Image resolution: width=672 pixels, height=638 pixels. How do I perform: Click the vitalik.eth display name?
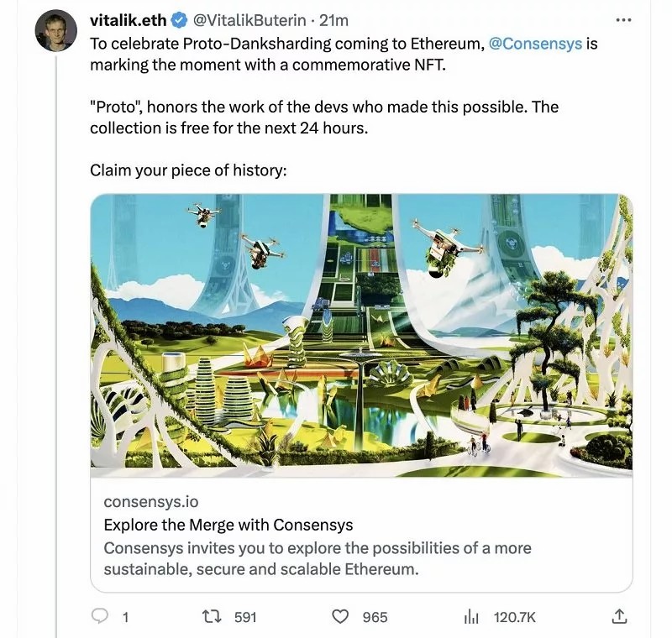coord(129,20)
